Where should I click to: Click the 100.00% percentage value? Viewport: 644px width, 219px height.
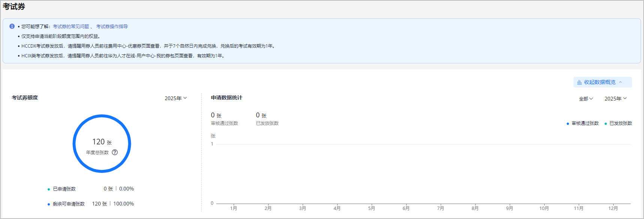point(124,204)
